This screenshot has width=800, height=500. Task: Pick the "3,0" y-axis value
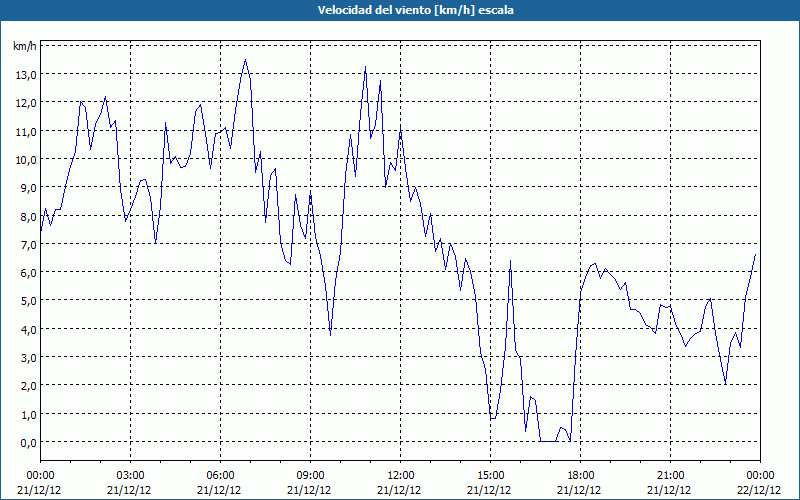point(29,358)
